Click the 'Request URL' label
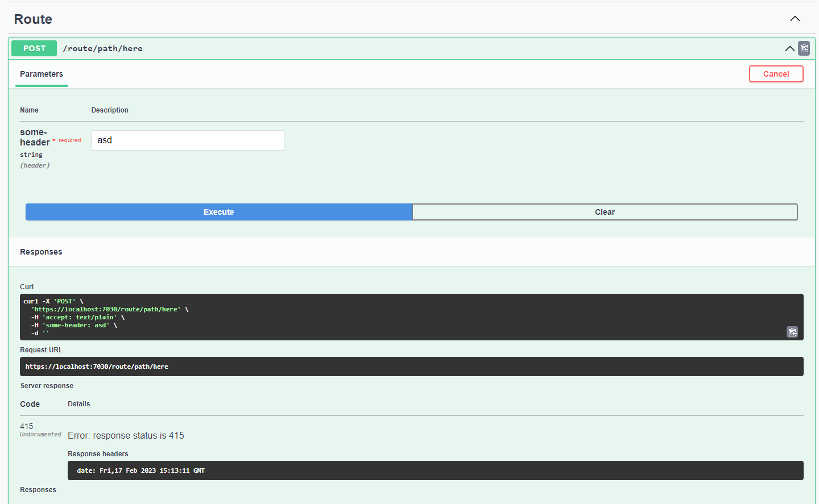 (x=41, y=350)
